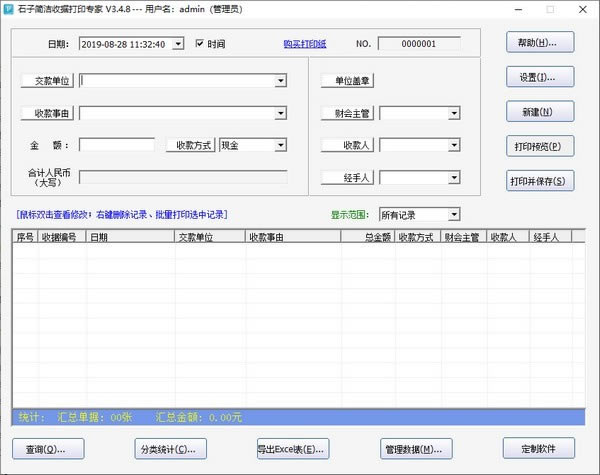Expand the 收款事由 combo box
This screenshot has width=600, height=475.
[x=280, y=113]
